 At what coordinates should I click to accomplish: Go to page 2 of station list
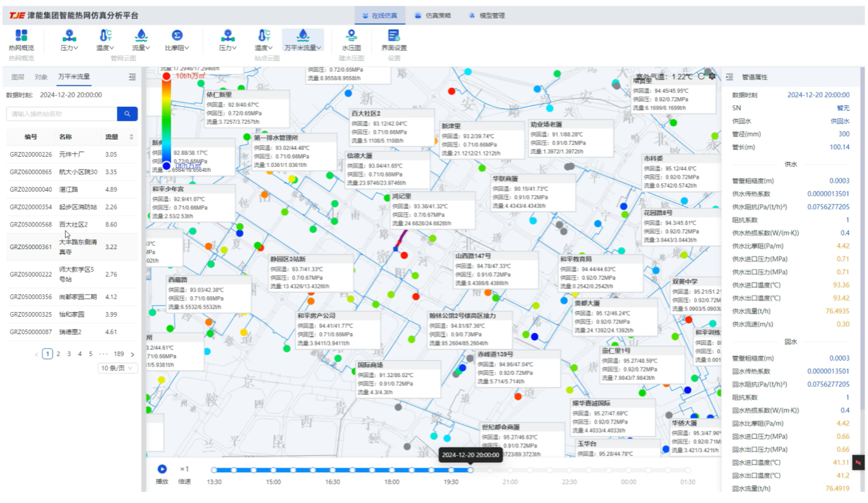click(58, 354)
